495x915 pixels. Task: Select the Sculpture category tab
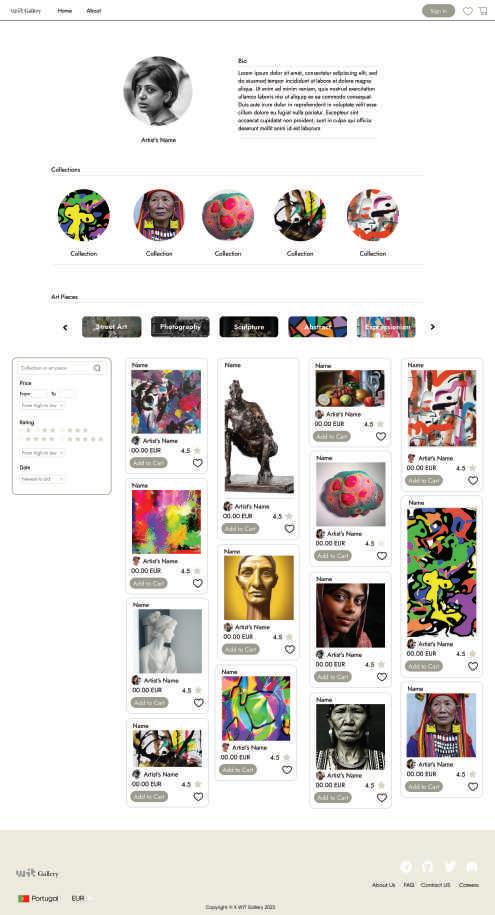click(x=249, y=327)
